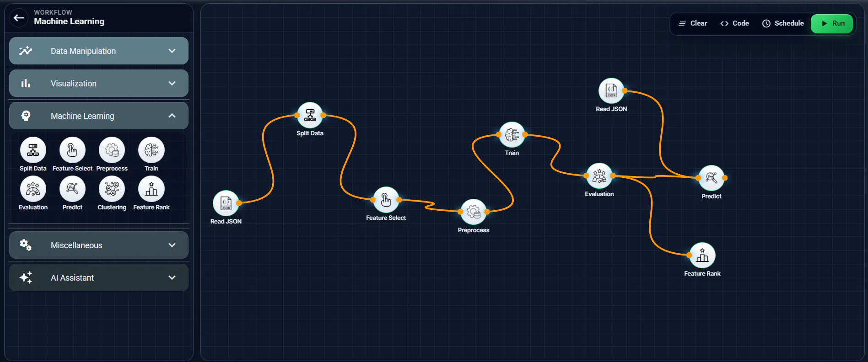This screenshot has height=362, width=868.
Task: Click the Train node on canvas
Action: (x=512, y=134)
